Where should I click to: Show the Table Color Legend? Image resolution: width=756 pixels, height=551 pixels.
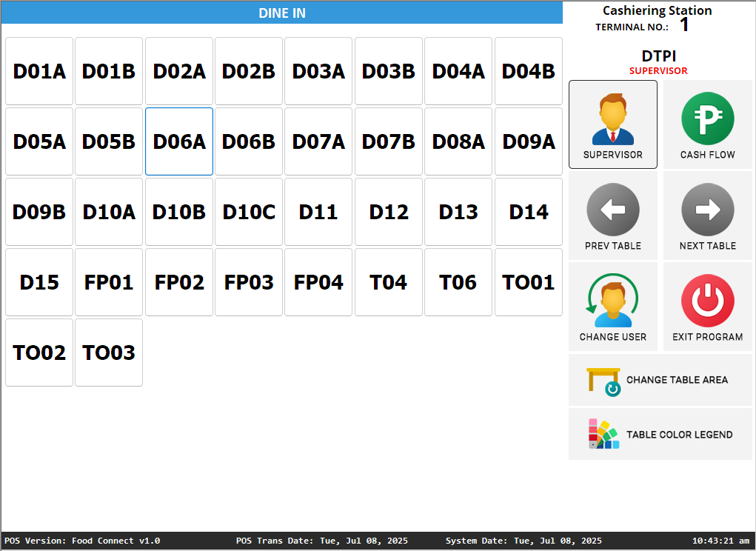point(660,435)
